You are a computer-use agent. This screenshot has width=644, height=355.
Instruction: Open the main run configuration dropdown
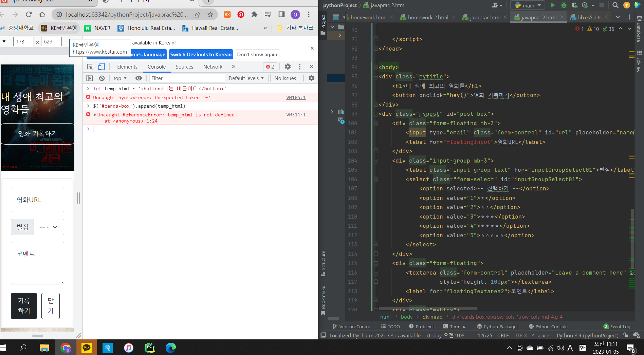point(528,5)
